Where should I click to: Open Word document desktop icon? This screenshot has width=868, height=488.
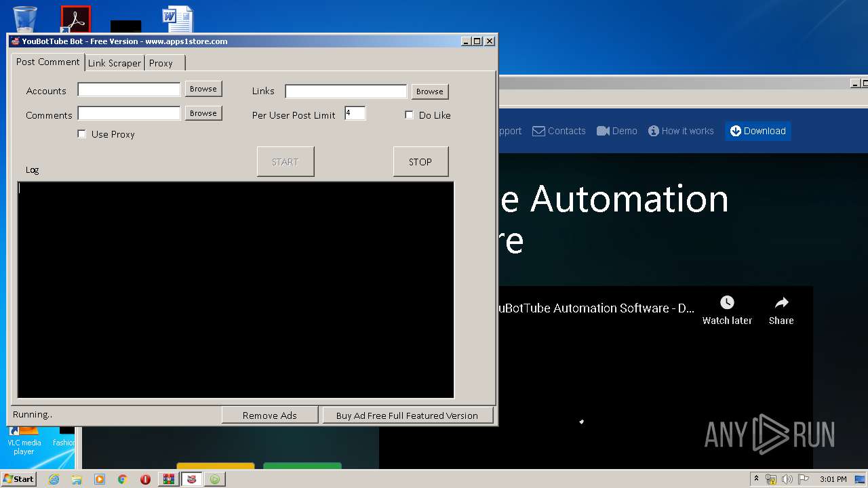178,19
